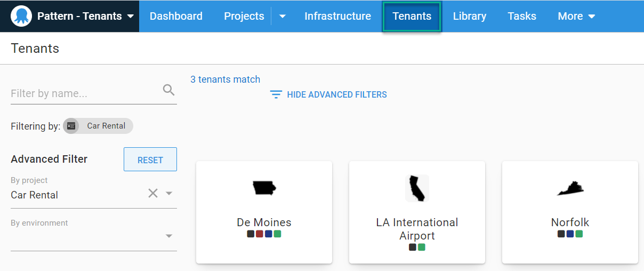This screenshot has width=644, height=271.
Task: Expand the Pattern - Tenants space switcher
Action: (x=131, y=17)
